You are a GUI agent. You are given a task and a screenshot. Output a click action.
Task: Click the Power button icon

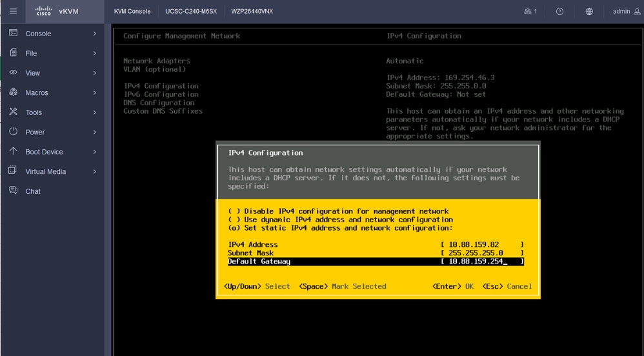[13, 132]
